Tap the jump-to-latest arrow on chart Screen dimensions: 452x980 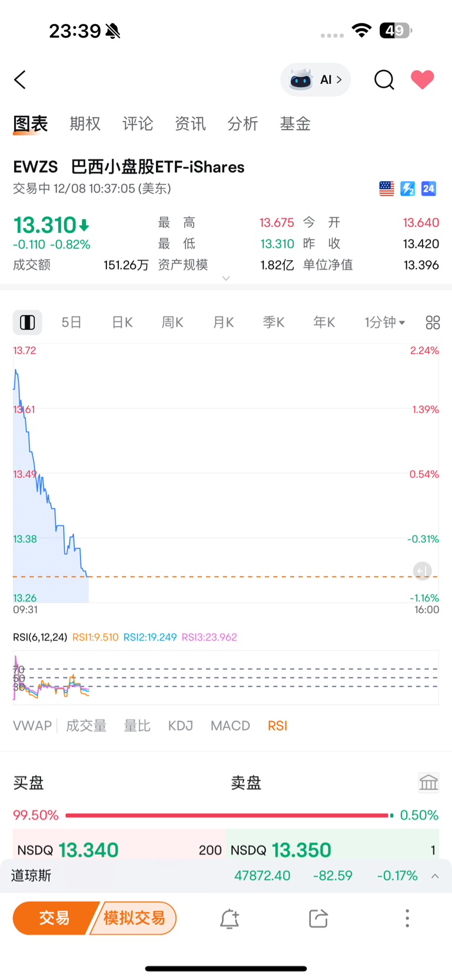point(422,571)
